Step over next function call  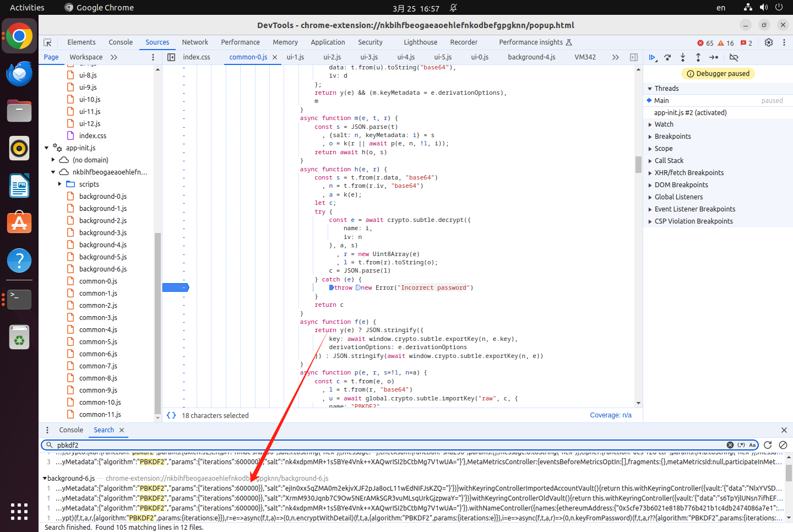click(x=667, y=57)
